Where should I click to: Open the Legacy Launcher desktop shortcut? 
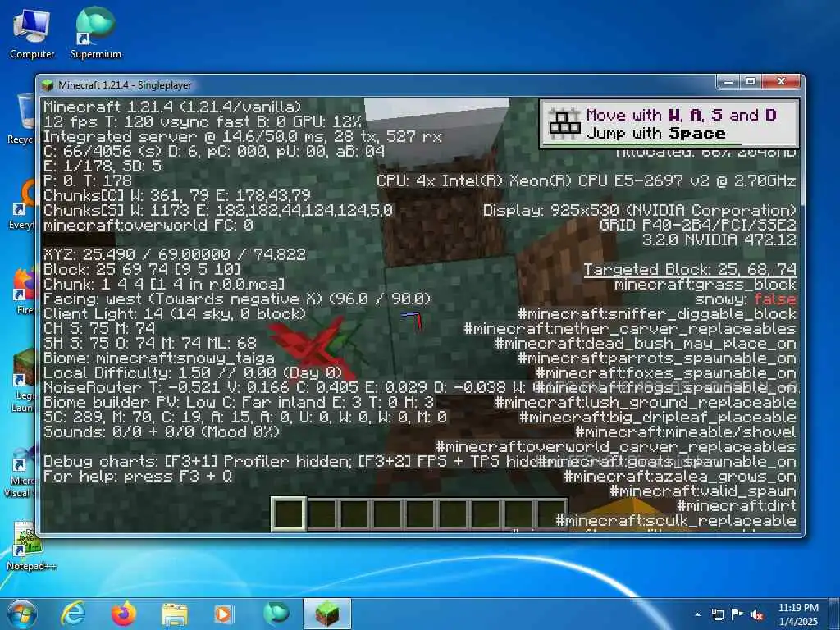click(24, 381)
